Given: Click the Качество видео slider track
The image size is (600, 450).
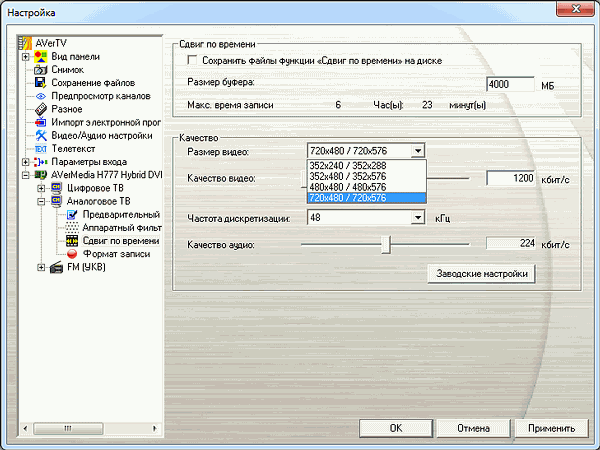Looking at the screenshot, I should pyautogui.click(x=448, y=178).
